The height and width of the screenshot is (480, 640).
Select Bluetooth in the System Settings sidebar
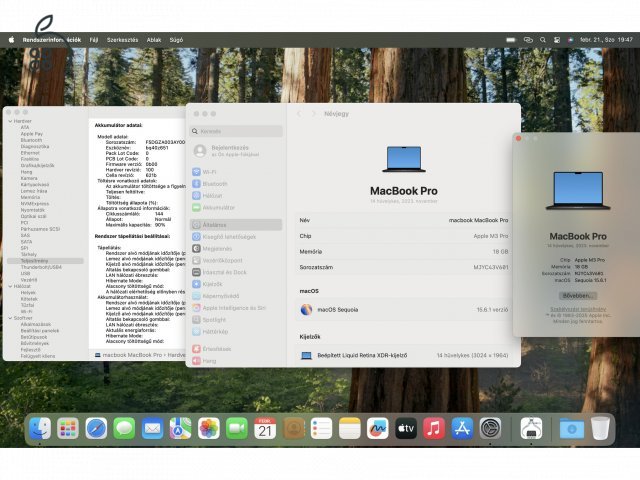[236, 184]
